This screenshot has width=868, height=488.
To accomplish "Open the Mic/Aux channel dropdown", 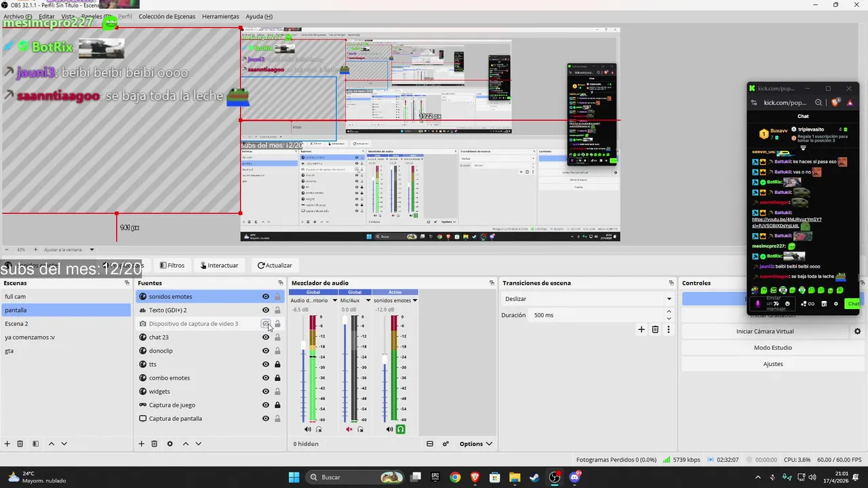I will pos(368,300).
